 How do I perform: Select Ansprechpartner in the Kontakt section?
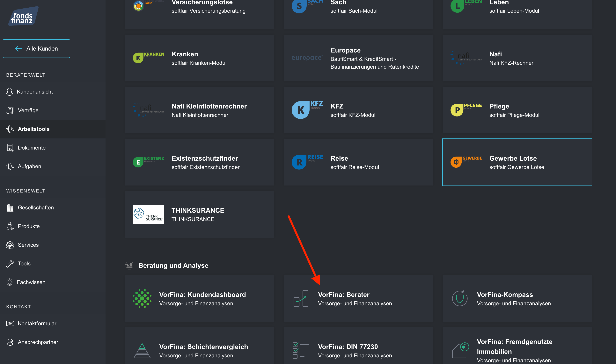click(x=38, y=342)
